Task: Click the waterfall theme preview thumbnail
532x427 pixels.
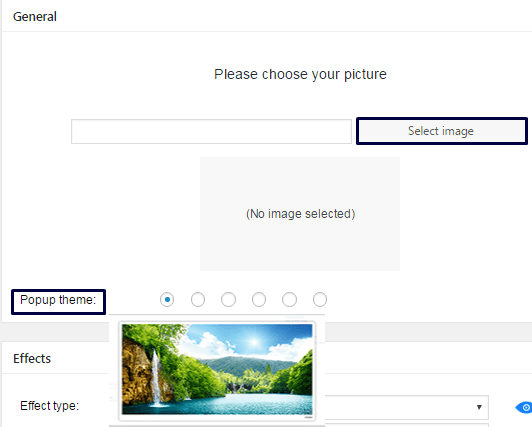Action: click(x=217, y=371)
